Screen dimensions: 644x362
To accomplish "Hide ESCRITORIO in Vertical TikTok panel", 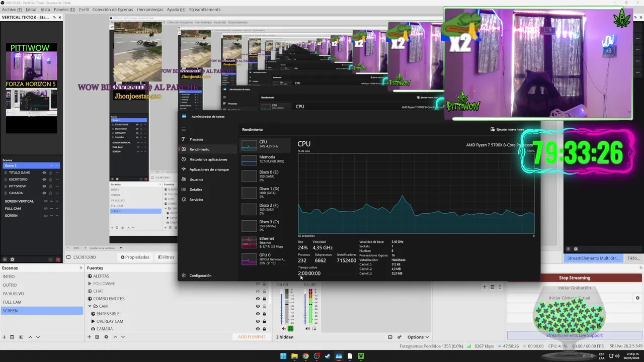I will tap(44, 179).
